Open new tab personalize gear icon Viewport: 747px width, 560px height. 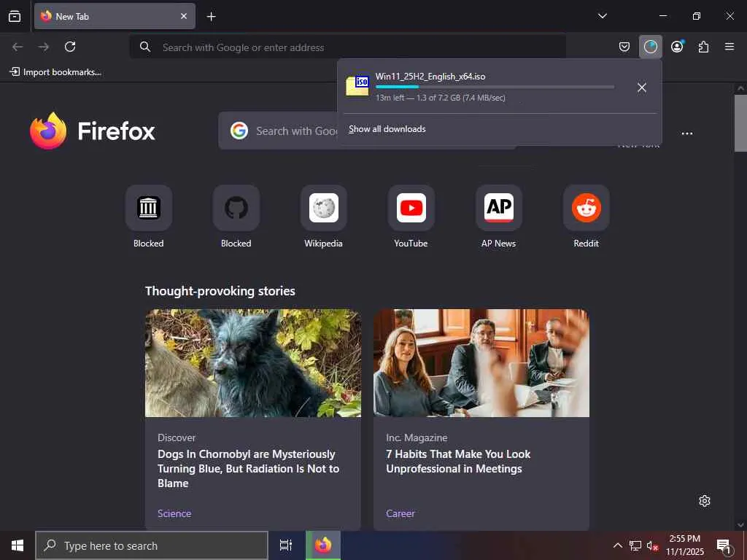pos(705,501)
